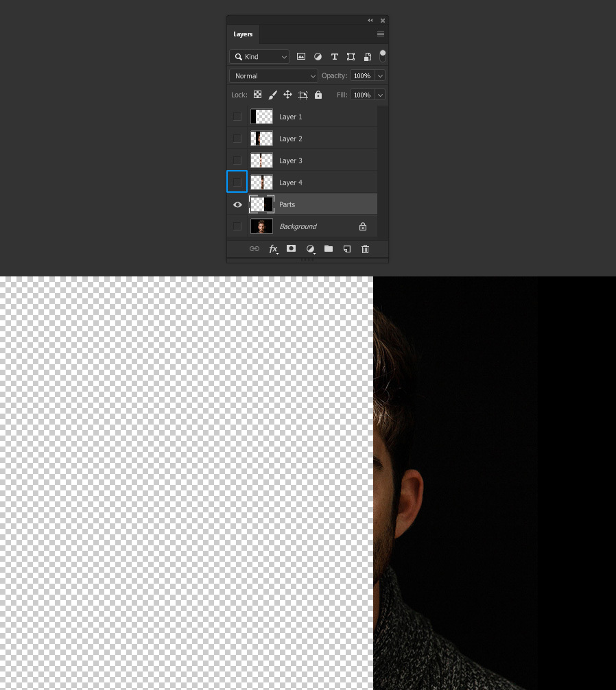Image resolution: width=616 pixels, height=690 pixels.
Task: Select the Layer 4 name
Action: [x=290, y=182]
